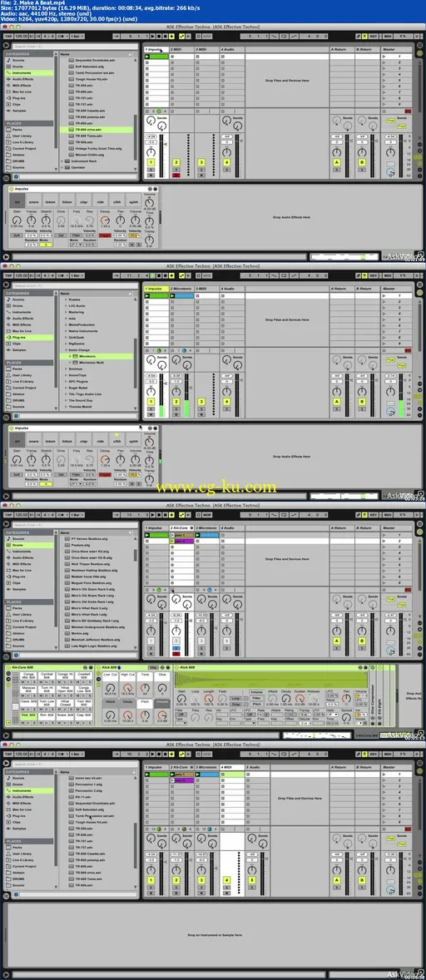The image size is (426, 980).
Task: Toggle the Loop button in Kick 808
Action: tap(235, 698)
